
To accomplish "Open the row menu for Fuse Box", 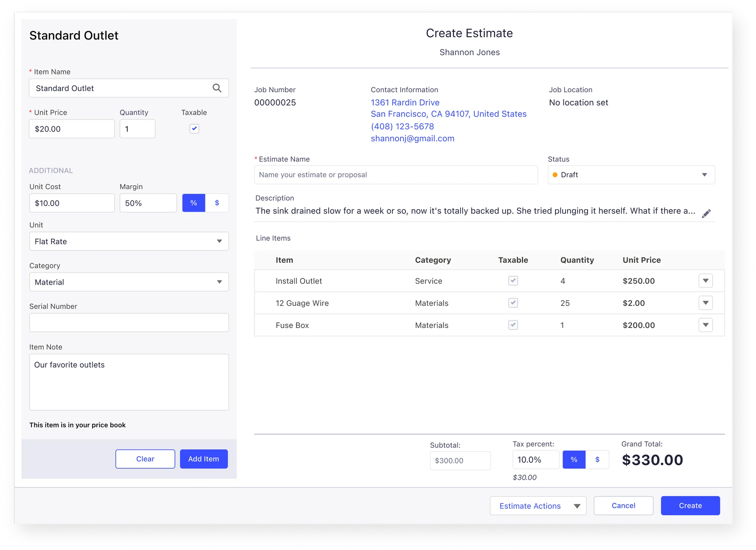I will (x=705, y=325).
